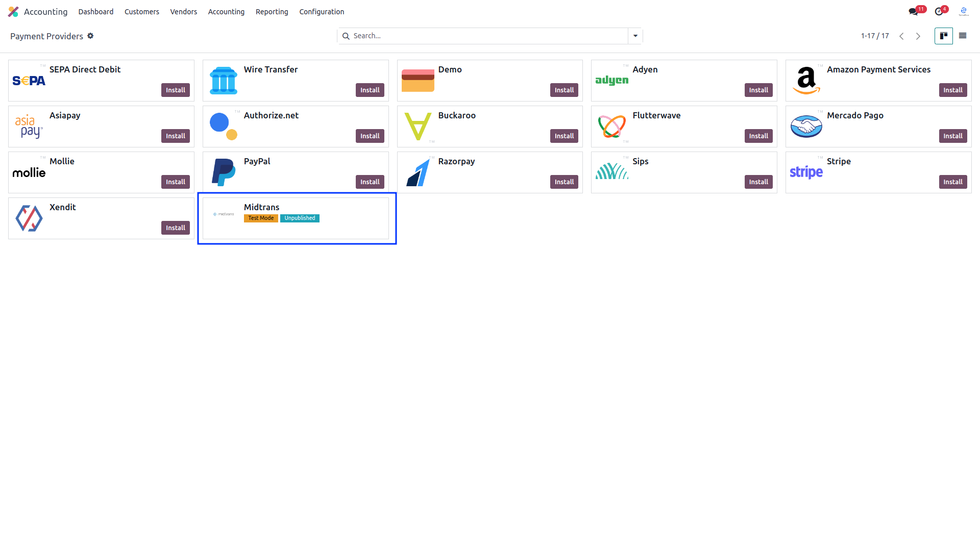Viewport: 980px width, 551px height.
Task: Switch to List view
Action: (963, 36)
